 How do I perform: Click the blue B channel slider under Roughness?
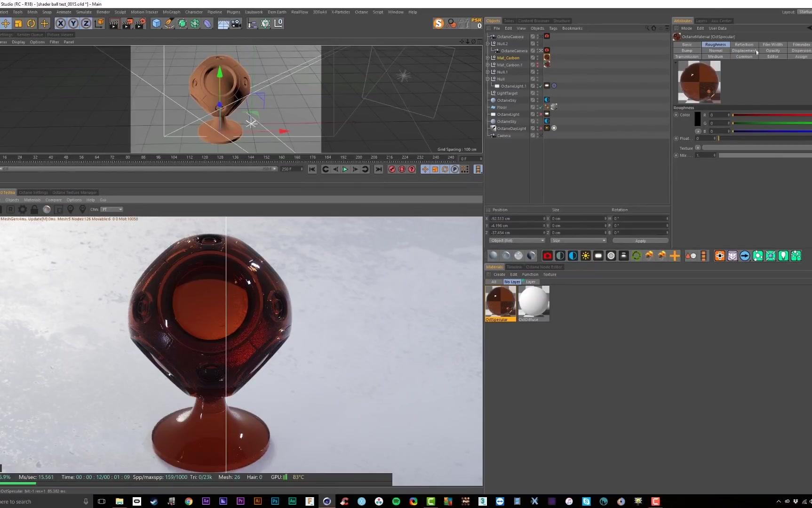click(772, 131)
